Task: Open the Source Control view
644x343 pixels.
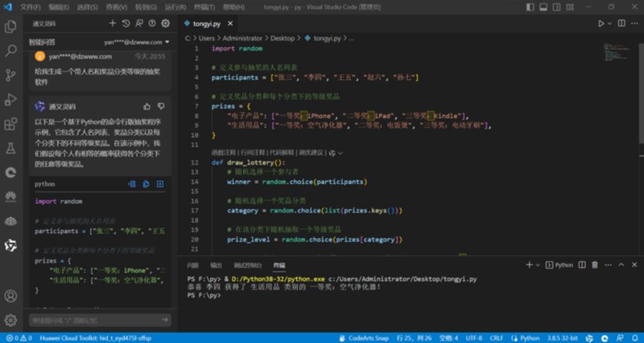Action: 11,75
